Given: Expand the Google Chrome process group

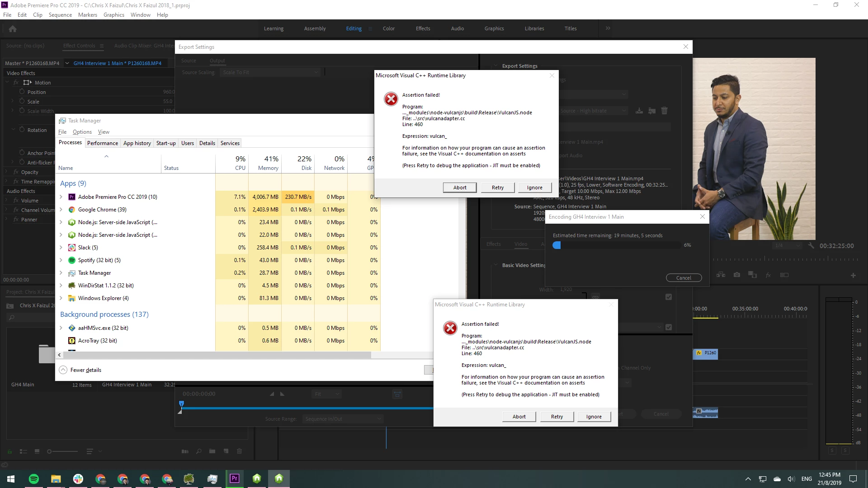Looking at the screenshot, I should [x=61, y=210].
